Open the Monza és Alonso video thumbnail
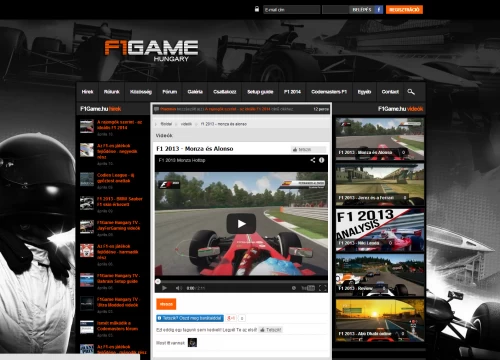Image resolution: width=500 pixels, height=360 pixels. tap(380, 139)
